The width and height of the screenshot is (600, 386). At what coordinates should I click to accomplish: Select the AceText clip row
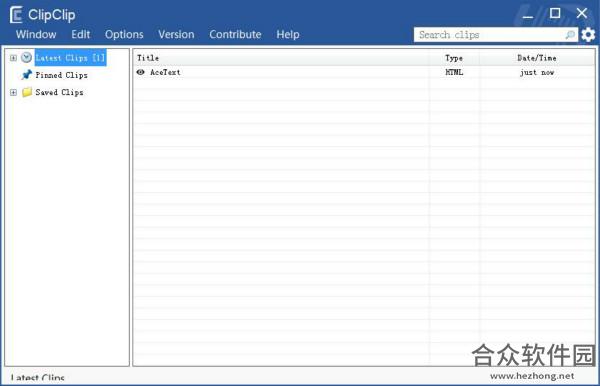tap(364, 72)
